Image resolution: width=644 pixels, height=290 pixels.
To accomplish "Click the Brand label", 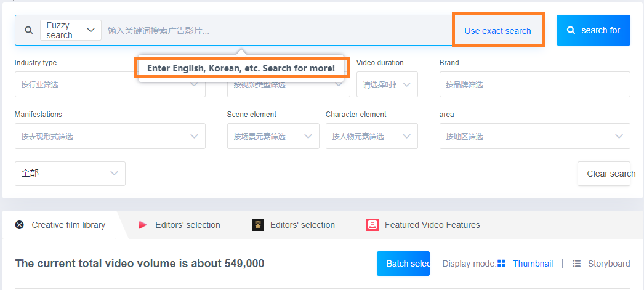I will (x=449, y=63).
